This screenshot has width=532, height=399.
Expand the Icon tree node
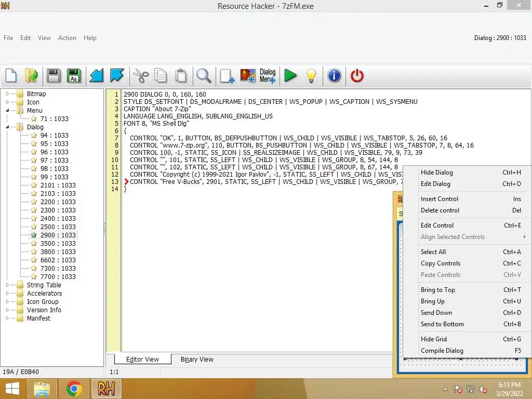[7, 102]
